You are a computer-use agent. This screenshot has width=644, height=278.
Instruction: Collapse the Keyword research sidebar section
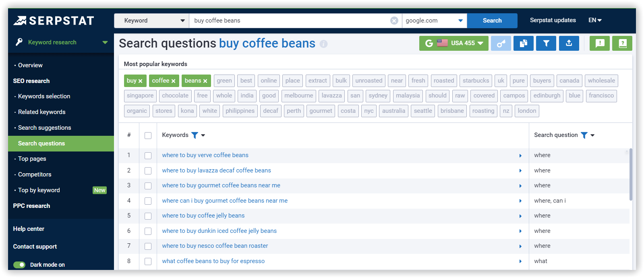pyautogui.click(x=105, y=42)
